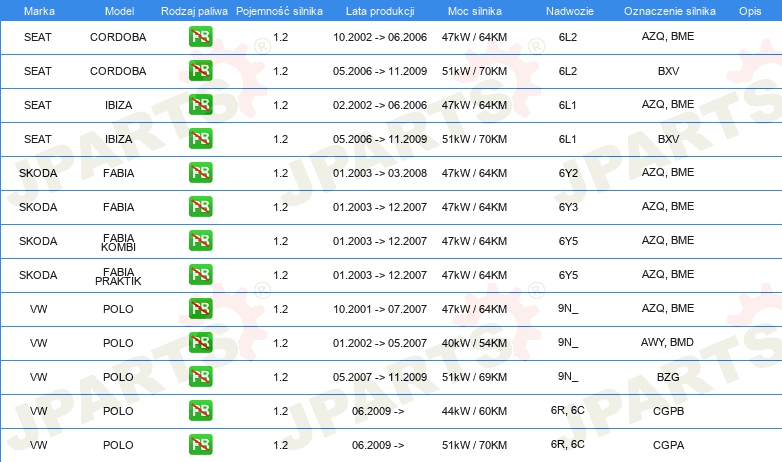Click the 6Y5 body code in the FABIA KOMBI row
Screen dimensions: 782x462
(568, 241)
